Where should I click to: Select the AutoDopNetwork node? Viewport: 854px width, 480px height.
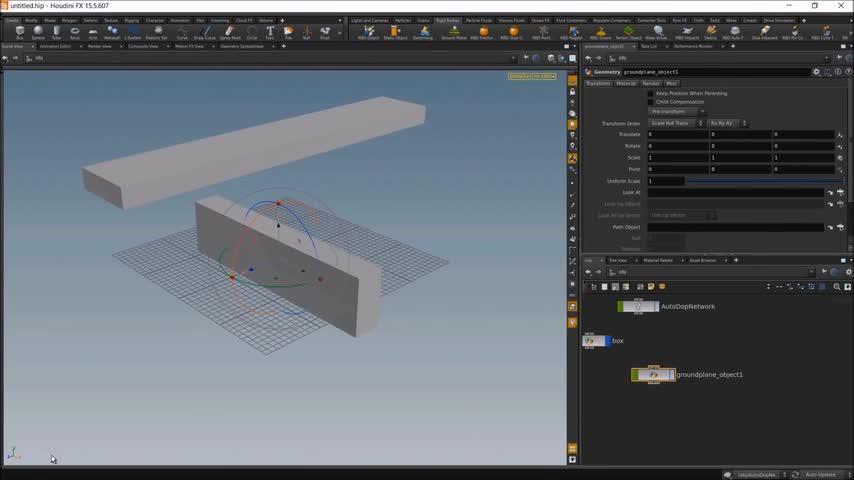click(638, 307)
